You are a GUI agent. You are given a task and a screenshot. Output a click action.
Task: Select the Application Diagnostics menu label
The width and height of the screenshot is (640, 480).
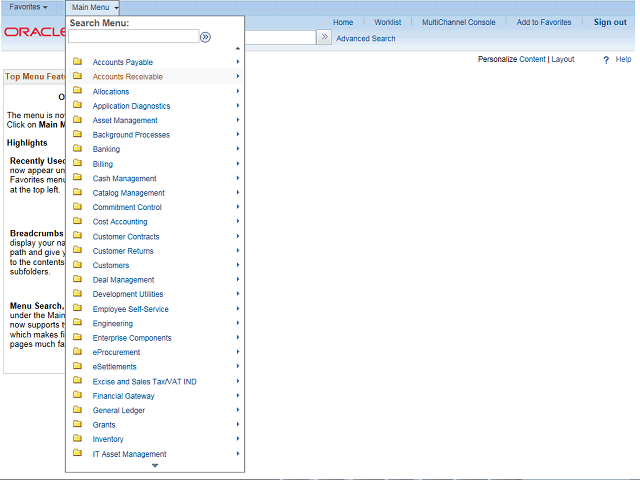click(x=131, y=106)
